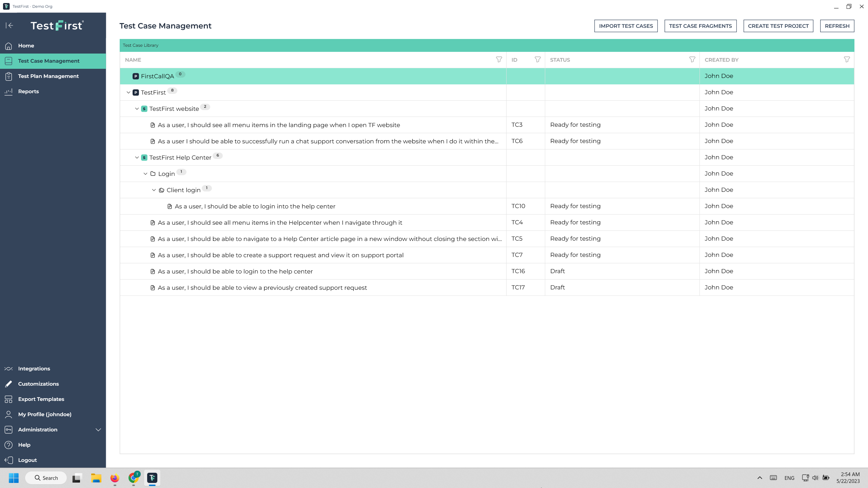Open My Profile (johndoe)
868x488 pixels.
pyautogui.click(x=44, y=414)
